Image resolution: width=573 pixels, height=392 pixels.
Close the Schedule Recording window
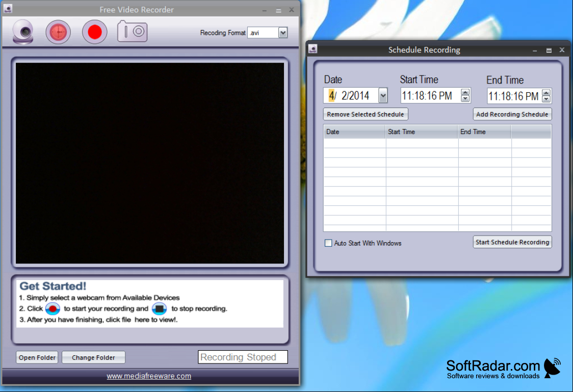coord(562,49)
